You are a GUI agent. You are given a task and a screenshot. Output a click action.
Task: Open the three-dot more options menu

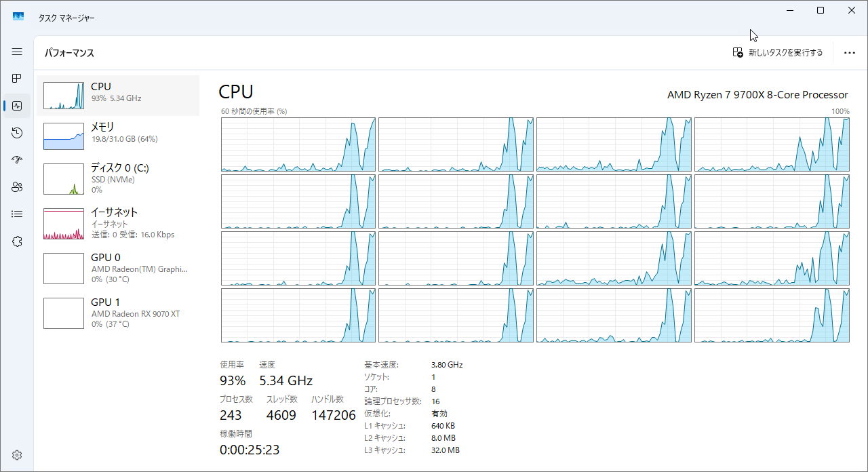[849, 53]
